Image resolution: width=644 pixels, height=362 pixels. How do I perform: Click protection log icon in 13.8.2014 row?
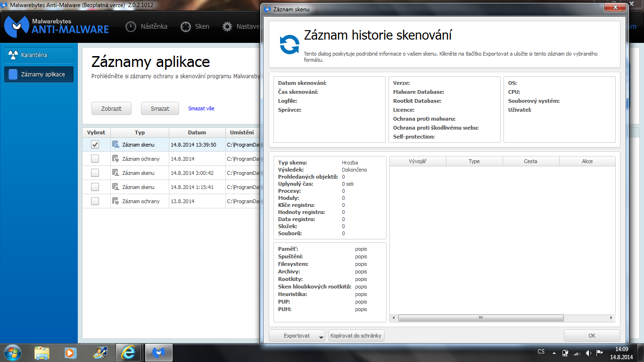pyautogui.click(x=116, y=201)
